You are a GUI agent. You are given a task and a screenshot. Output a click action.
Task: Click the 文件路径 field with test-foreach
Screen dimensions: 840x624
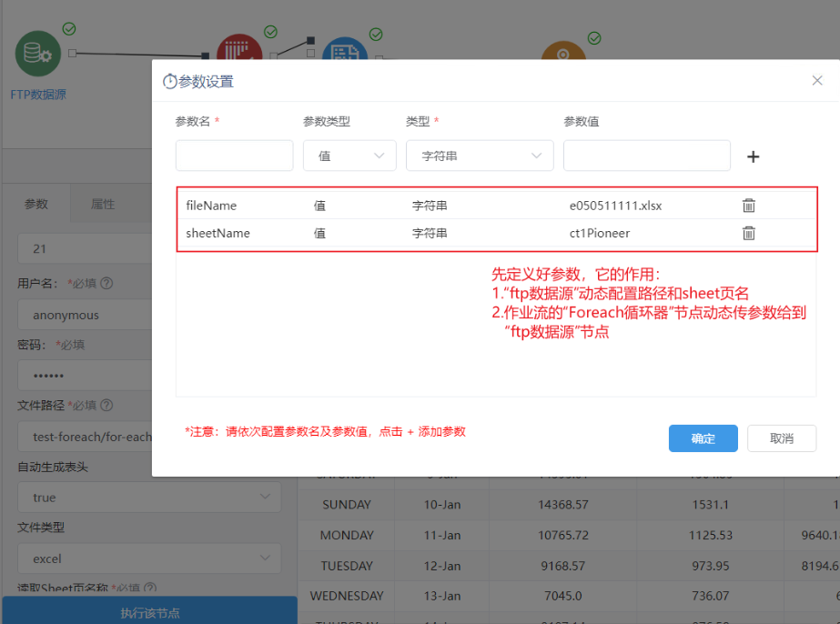click(85, 437)
